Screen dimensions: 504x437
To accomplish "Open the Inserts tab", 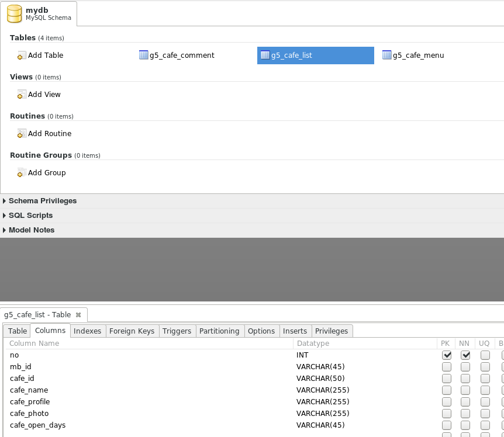I will coord(295,331).
